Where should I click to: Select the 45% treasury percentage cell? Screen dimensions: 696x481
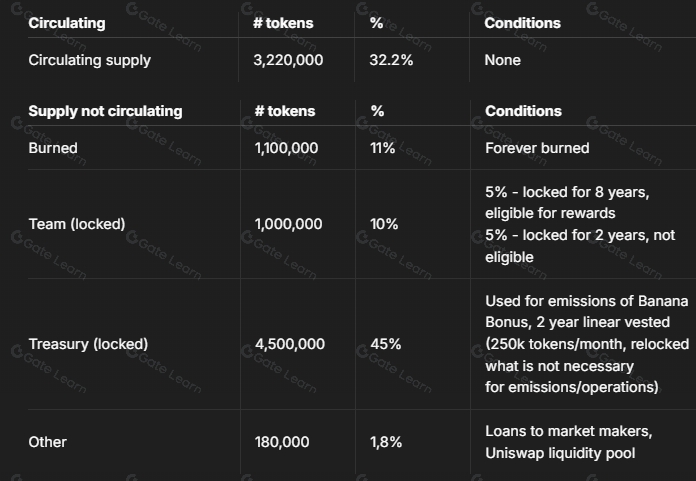pyautogui.click(x=386, y=344)
